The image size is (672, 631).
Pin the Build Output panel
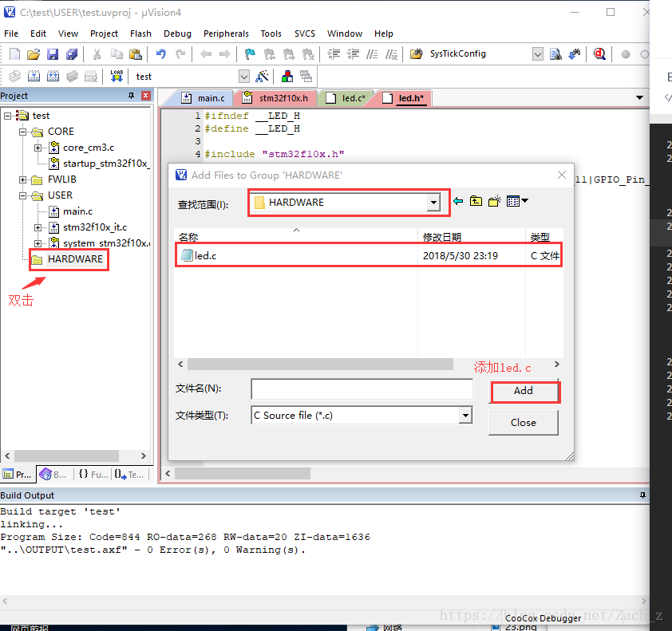click(642, 495)
